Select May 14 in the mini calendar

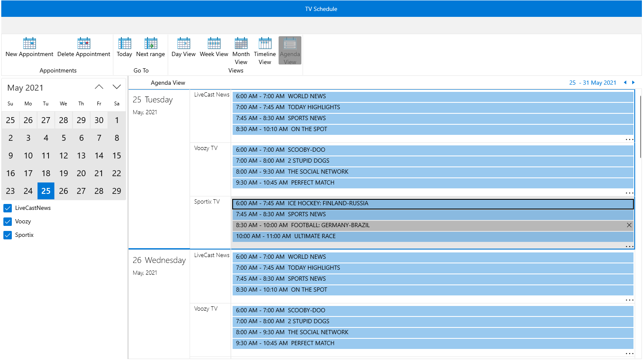coord(99,156)
